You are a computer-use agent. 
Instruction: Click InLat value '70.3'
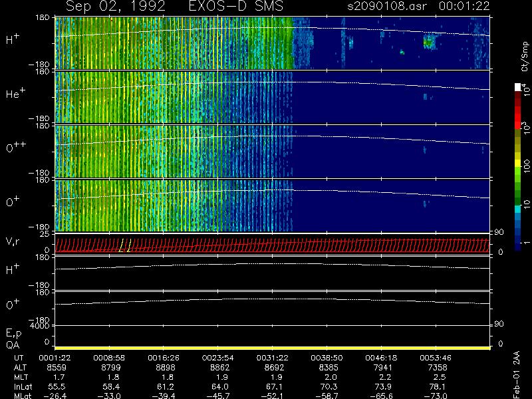tap(329, 386)
